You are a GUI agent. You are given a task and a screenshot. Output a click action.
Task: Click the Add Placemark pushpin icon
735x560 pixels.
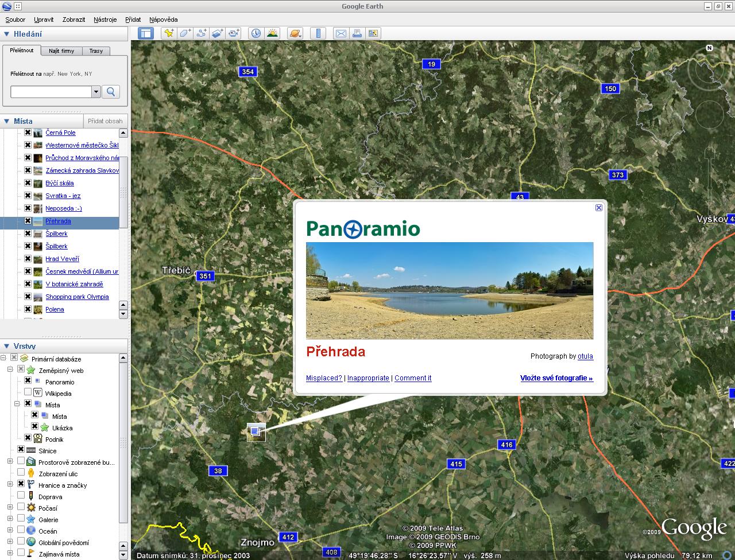pyautogui.click(x=168, y=33)
